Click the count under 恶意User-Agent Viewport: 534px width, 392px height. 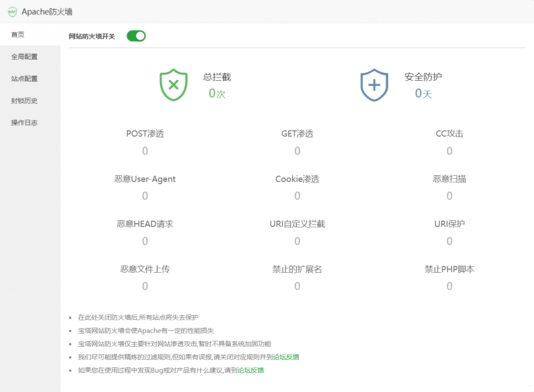(145, 196)
